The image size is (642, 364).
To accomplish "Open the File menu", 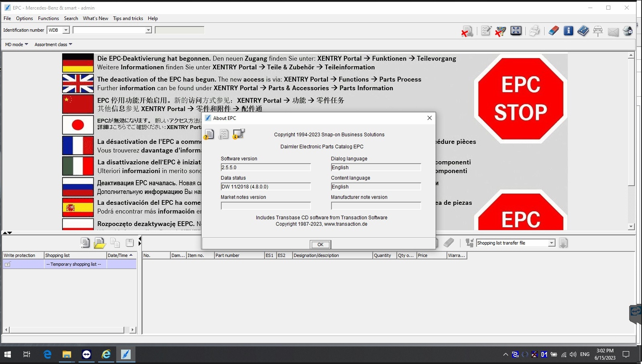I will [x=7, y=18].
